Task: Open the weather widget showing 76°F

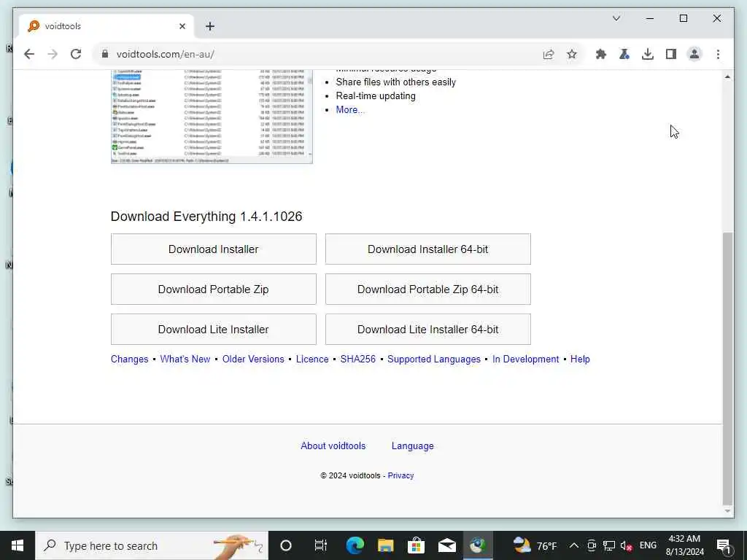Action: (535, 545)
